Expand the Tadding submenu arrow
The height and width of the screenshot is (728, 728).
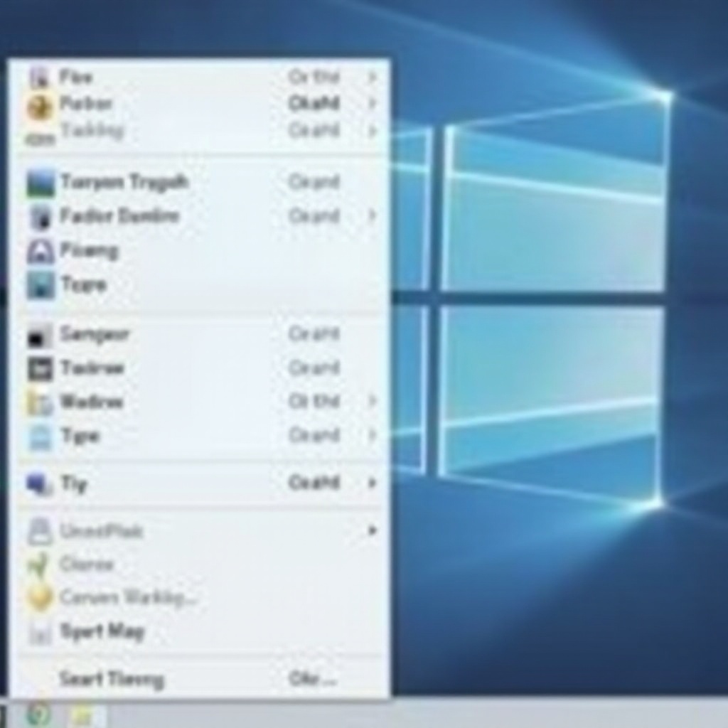coord(372,132)
